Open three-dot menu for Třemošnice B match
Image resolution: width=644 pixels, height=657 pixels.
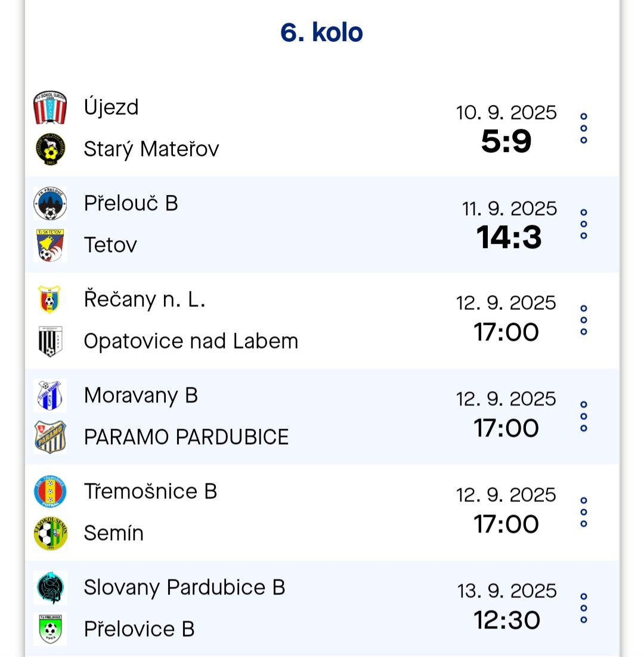[x=584, y=512]
